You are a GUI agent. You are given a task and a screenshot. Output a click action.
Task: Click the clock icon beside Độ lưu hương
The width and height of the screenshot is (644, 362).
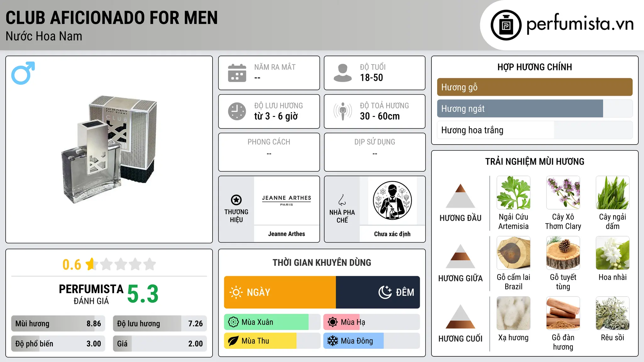237,111
